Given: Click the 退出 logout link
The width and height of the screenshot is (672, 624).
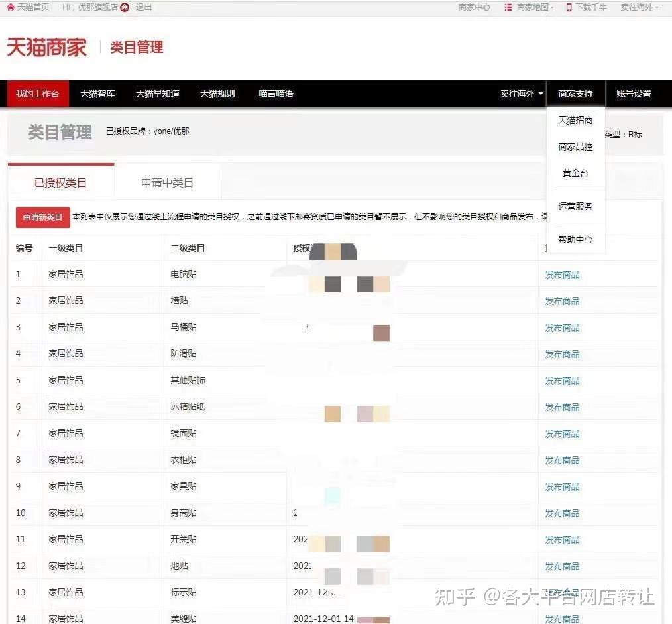Looking at the screenshot, I should pyautogui.click(x=144, y=7).
